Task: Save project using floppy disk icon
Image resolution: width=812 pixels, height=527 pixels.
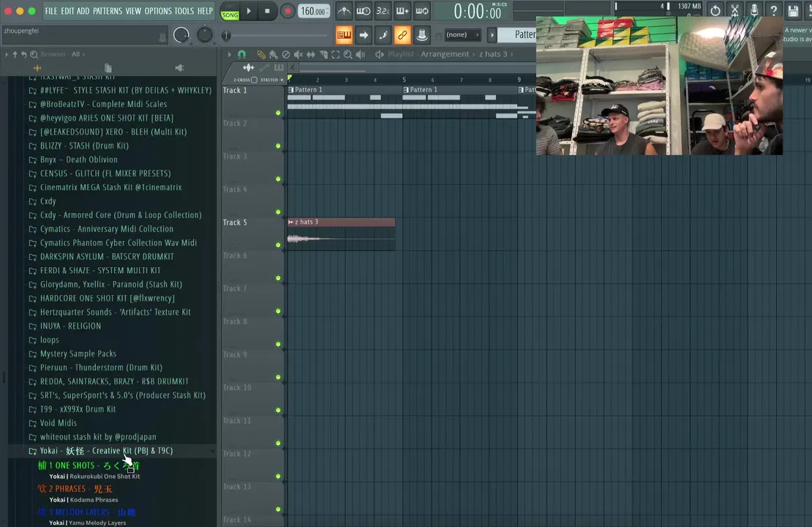Action: pyautogui.click(x=794, y=10)
